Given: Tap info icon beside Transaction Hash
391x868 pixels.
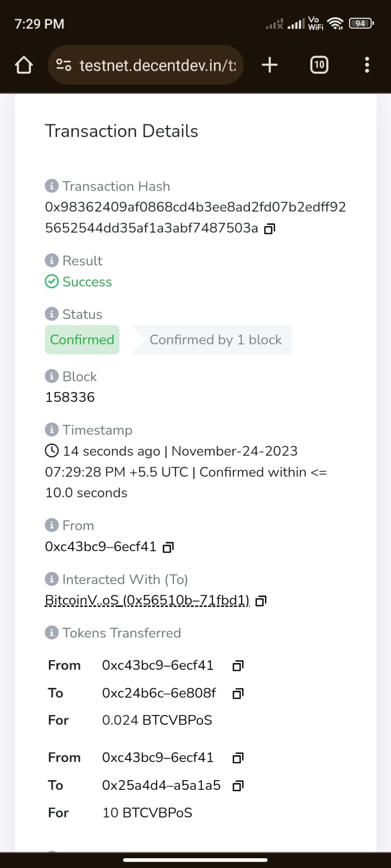Looking at the screenshot, I should [52, 186].
